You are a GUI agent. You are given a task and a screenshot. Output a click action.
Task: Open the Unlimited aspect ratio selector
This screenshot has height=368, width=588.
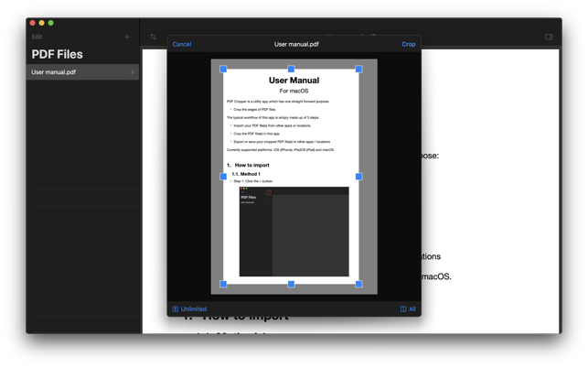pos(190,309)
